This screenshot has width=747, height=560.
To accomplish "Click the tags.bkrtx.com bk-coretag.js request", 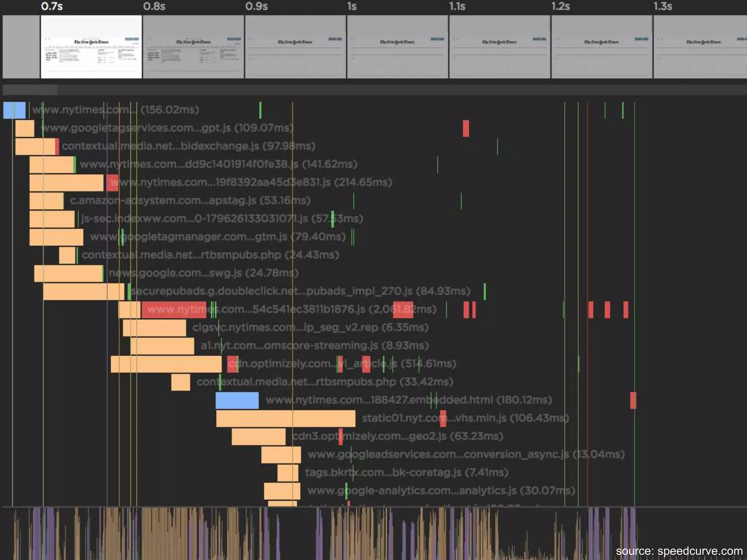I will point(406,473).
